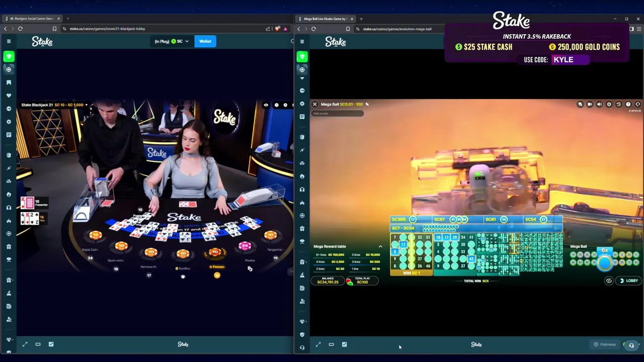Viewport: 644px width, 362px height.
Task: Go back in the Blackjack browser window
Action: [x=6, y=29]
